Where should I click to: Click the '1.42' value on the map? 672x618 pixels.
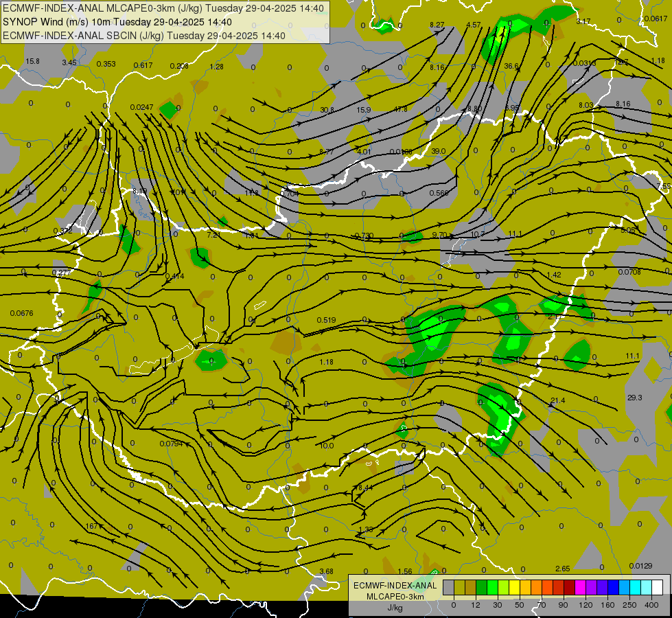tap(554, 275)
